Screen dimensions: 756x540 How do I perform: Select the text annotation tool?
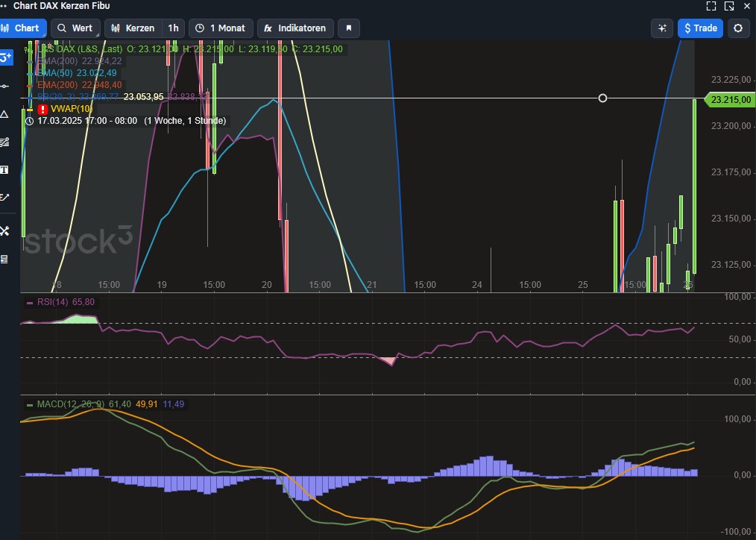[x=4, y=169]
